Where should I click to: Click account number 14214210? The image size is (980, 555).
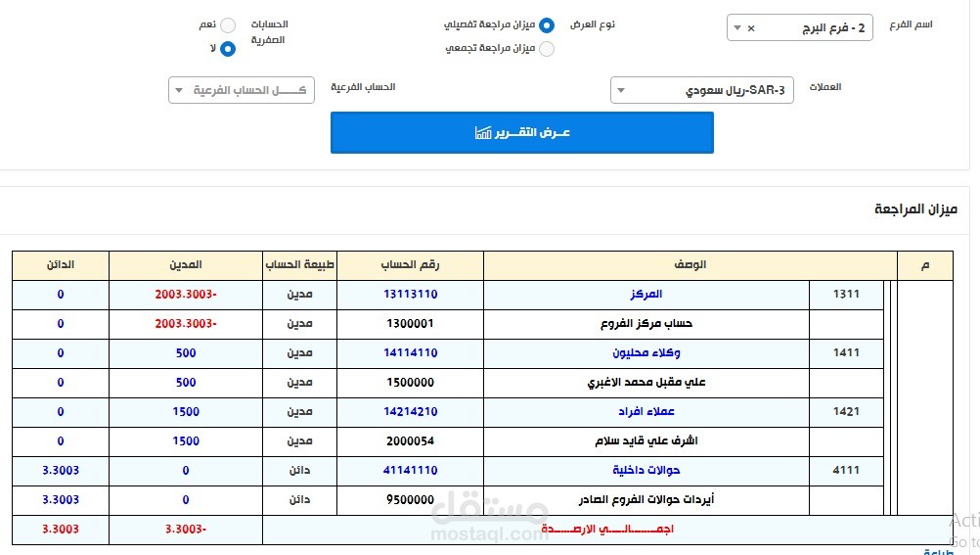[x=411, y=412]
